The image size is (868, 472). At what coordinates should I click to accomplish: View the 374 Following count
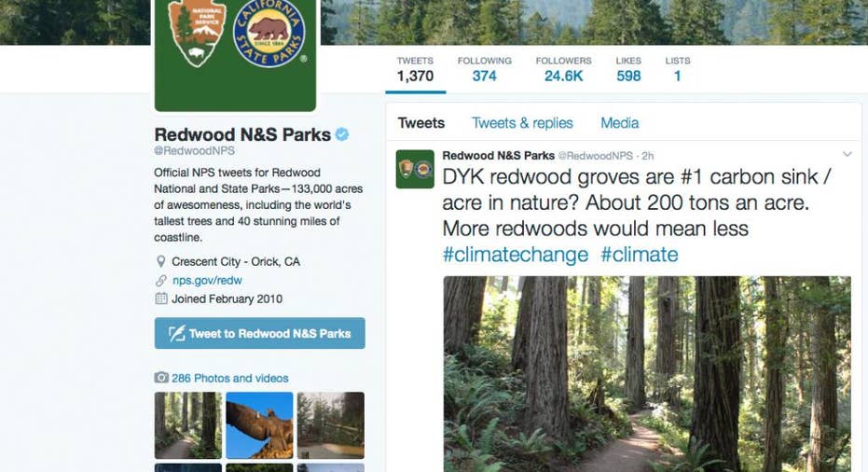click(485, 70)
